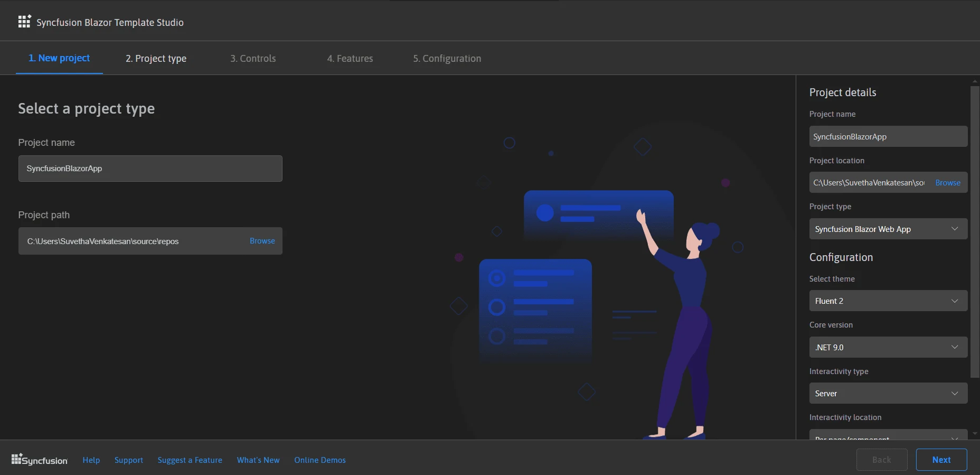Click the scrollbar up arrow in details panel

[x=975, y=81]
